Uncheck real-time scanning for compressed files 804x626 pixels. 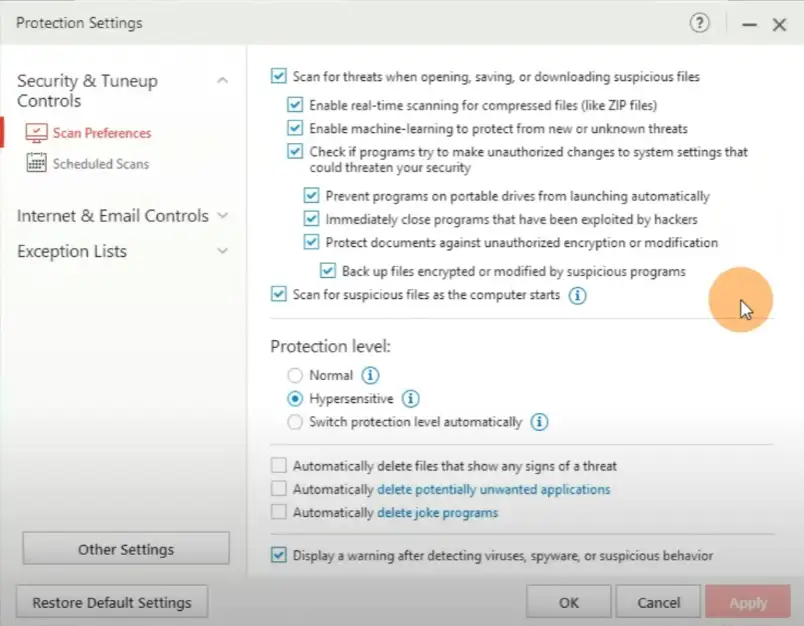tap(295, 105)
